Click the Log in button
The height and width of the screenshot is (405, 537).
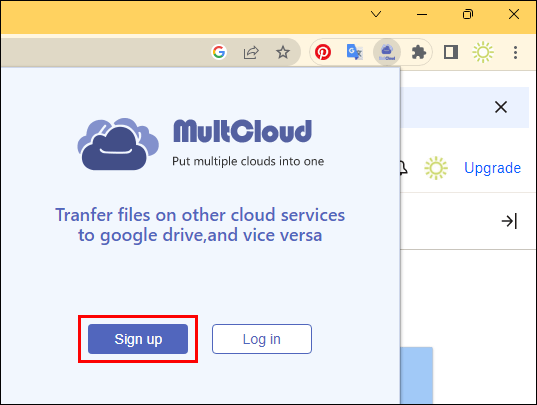[262, 339]
